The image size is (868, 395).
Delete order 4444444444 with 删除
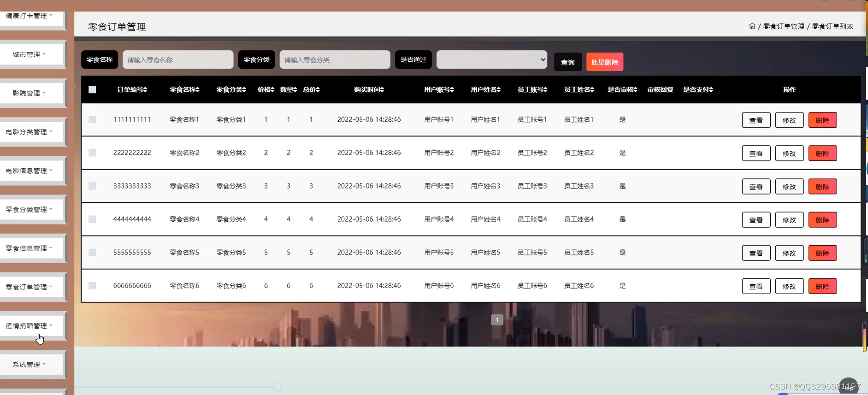822,219
